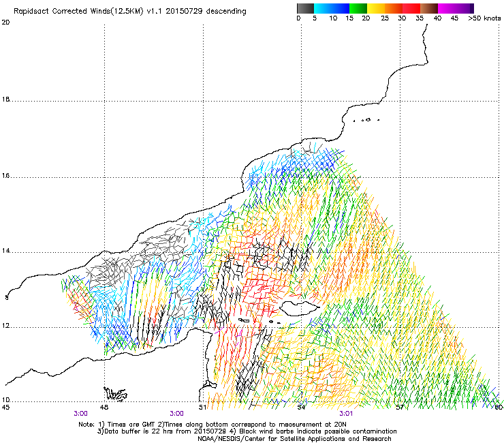This screenshot has width=504, height=443.
Task: Click the scribbled coastline feature below longitude 48
Action: coord(115,394)
